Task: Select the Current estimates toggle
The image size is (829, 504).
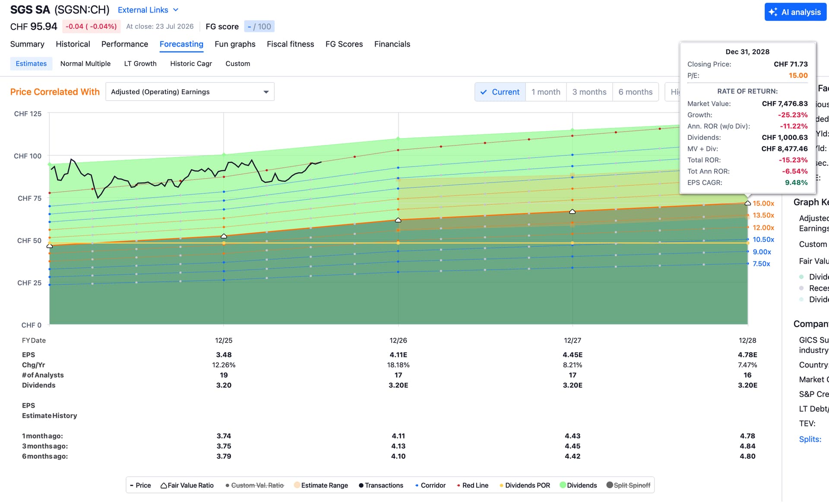Action: pyautogui.click(x=500, y=92)
